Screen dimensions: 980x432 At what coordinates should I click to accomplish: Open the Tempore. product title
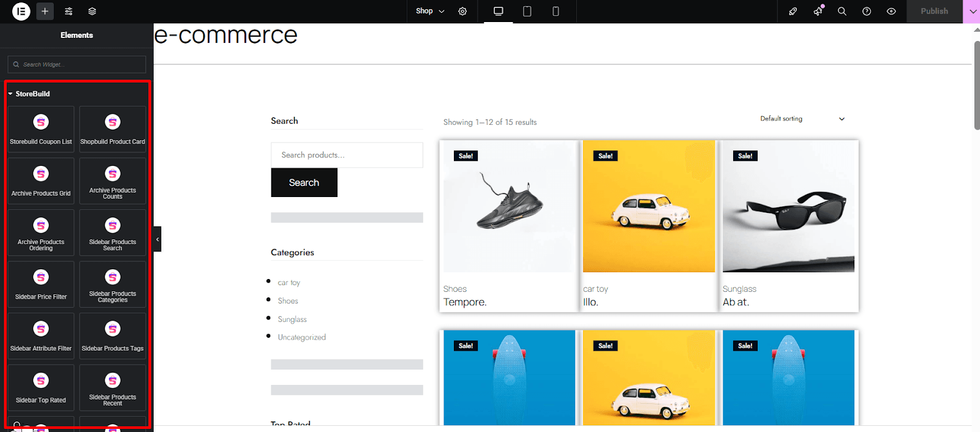pos(465,302)
